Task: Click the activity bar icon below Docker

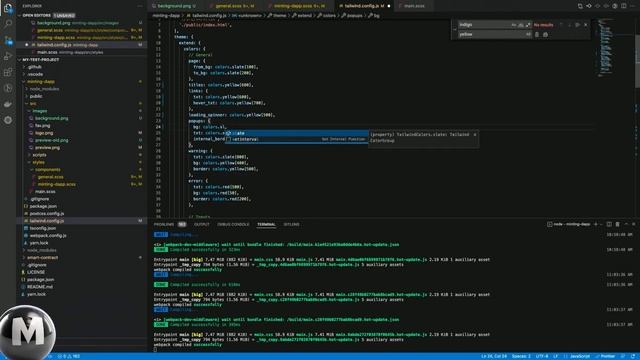Action: pos(8,120)
